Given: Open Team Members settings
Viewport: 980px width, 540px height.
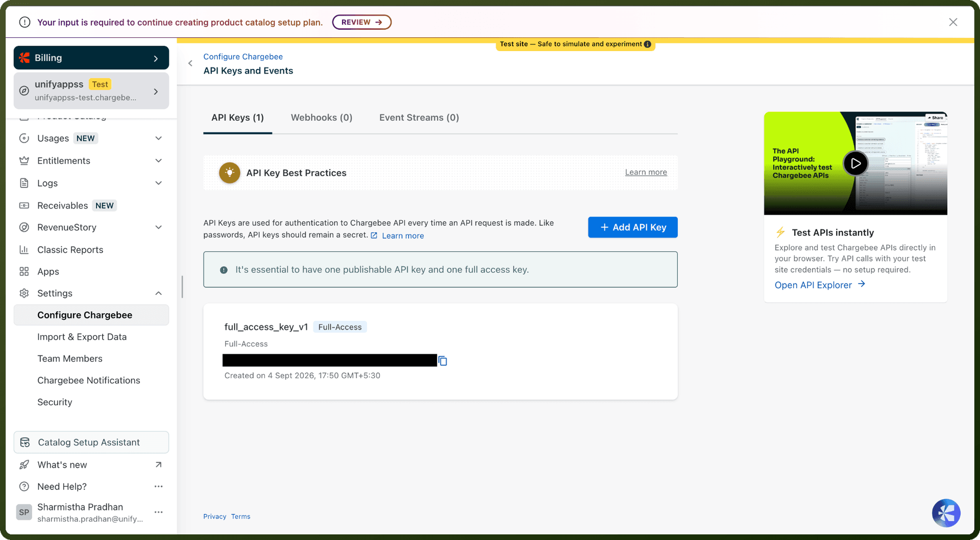Looking at the screenshot, I should [x=70, y=359].
